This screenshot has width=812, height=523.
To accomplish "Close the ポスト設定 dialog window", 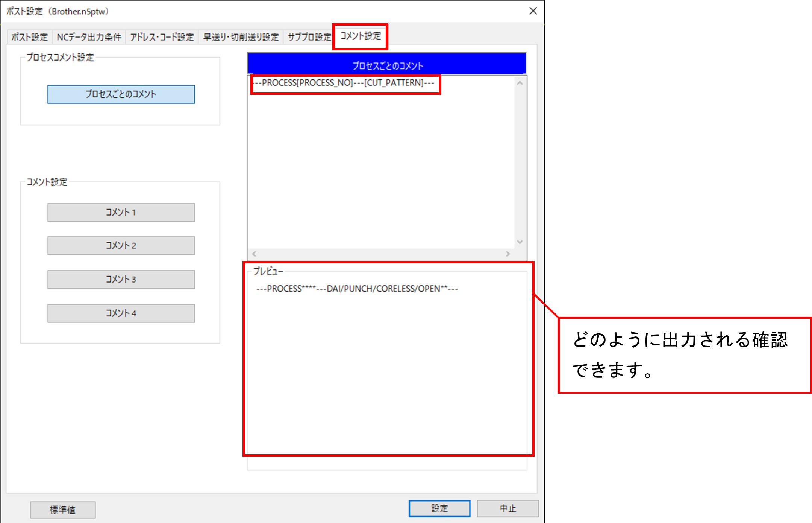I will [x=533, y=11].
